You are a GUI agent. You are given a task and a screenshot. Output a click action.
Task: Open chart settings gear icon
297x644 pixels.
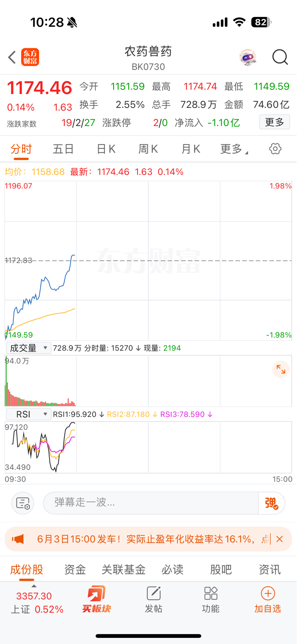pyautogui.click(x=275, y=149)
